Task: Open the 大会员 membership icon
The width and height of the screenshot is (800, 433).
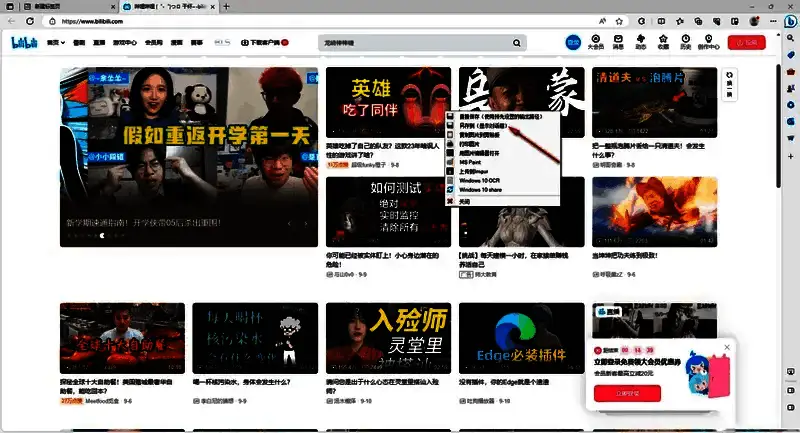Action: click(x=596, y=43)
